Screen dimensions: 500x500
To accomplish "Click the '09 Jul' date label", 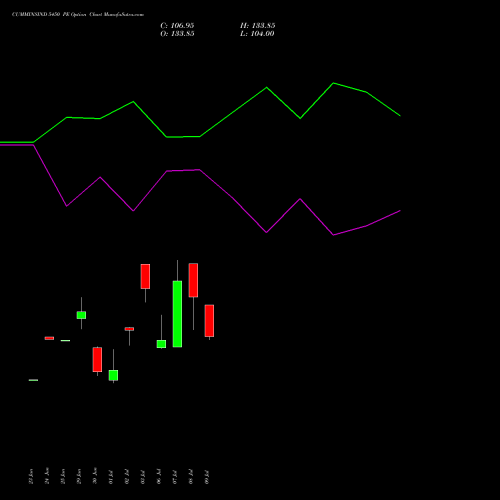I will click(207, 477).
